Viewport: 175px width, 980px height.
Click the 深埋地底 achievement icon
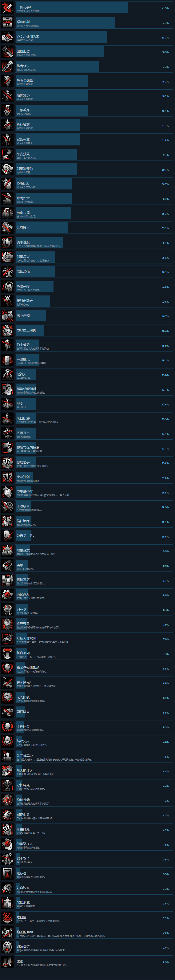tap(8, 904)
